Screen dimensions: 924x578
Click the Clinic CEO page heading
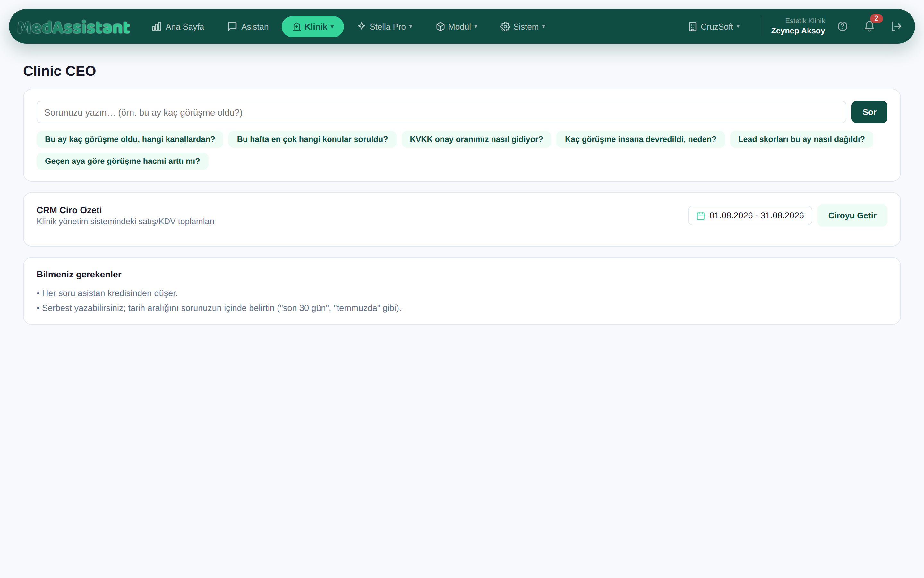60,71
